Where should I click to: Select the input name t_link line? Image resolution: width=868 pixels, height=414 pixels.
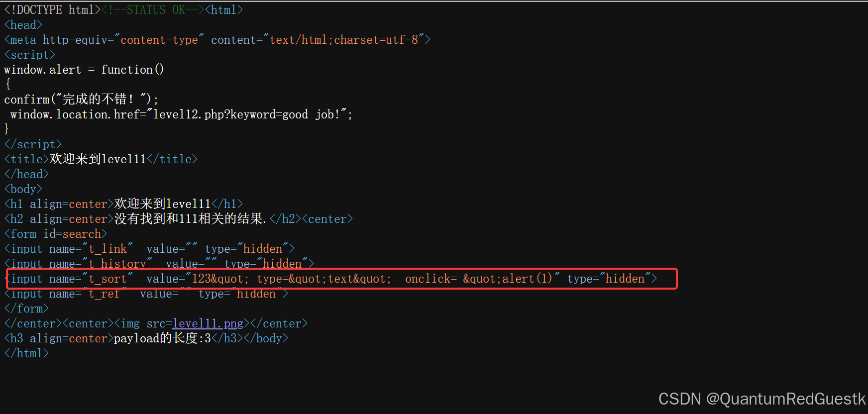(x=149, y=249)
